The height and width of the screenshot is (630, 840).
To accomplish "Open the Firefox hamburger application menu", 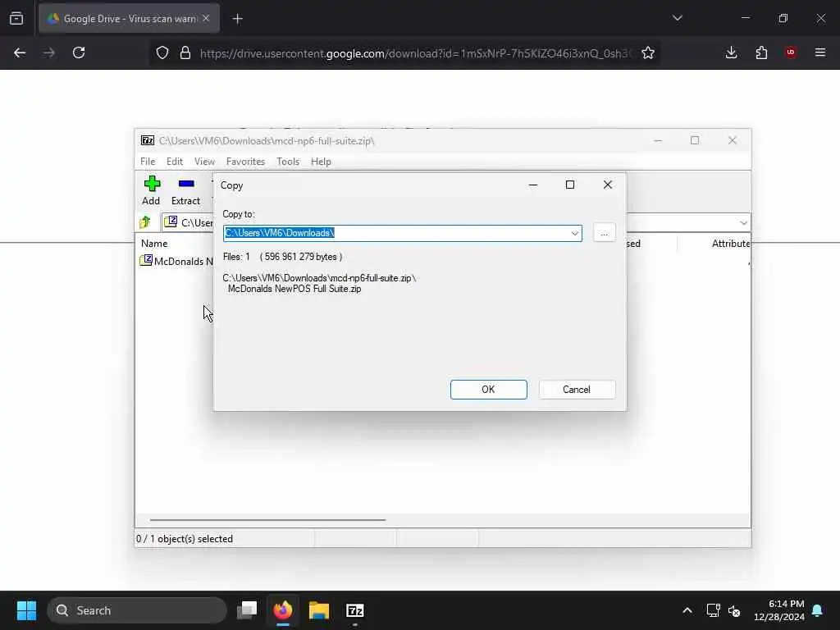I will click(820, 52).
